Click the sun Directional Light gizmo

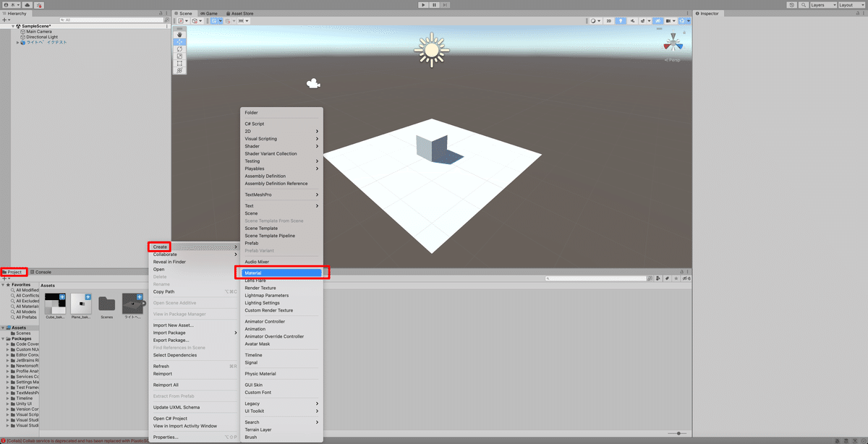click(431, 50)
